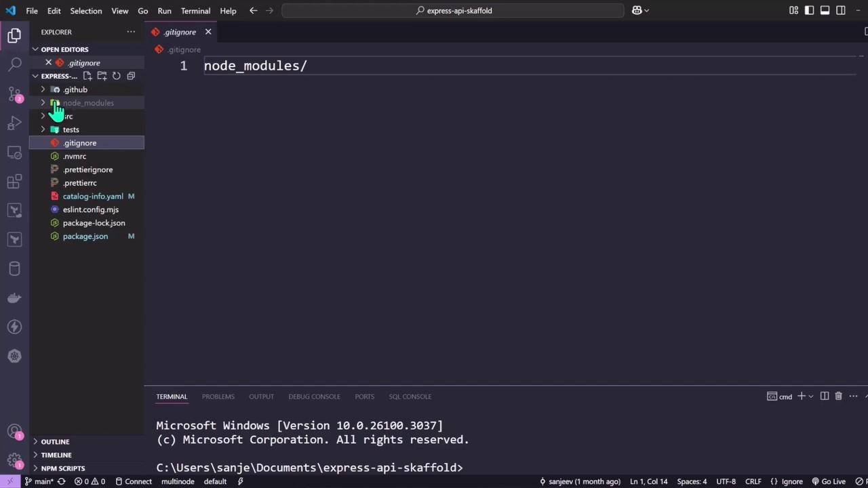Open Explorer views and more actions menu

point(131,32)
